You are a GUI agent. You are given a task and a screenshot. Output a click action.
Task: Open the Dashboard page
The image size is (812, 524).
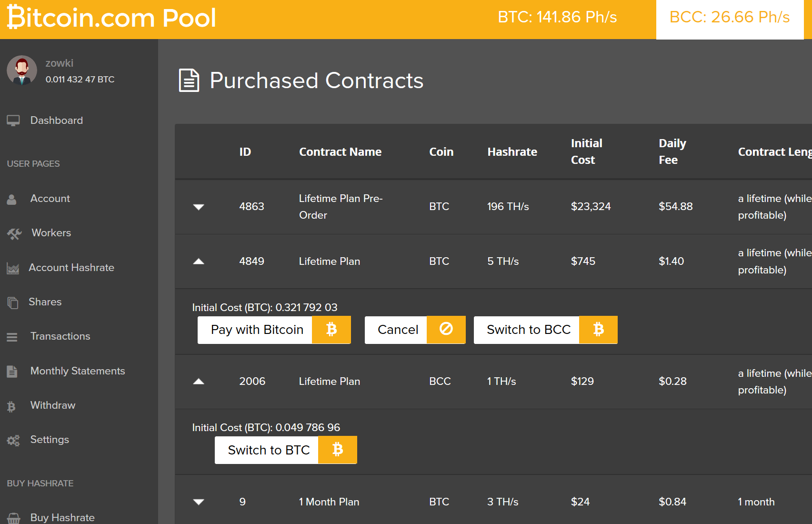[57, 121]
